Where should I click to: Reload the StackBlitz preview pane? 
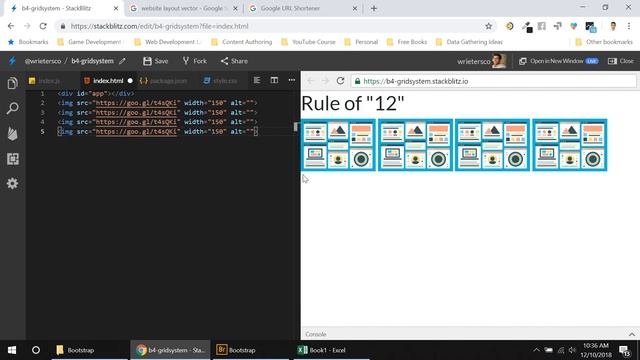coord(340,81)
